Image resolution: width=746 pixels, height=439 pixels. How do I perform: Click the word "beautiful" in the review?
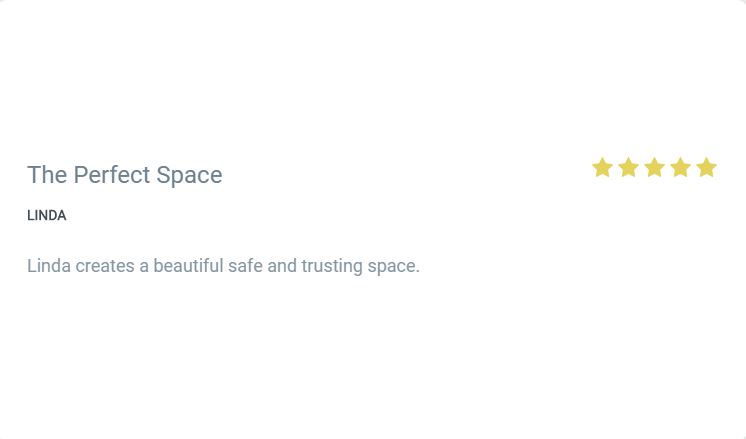click(x=188, y=266)
